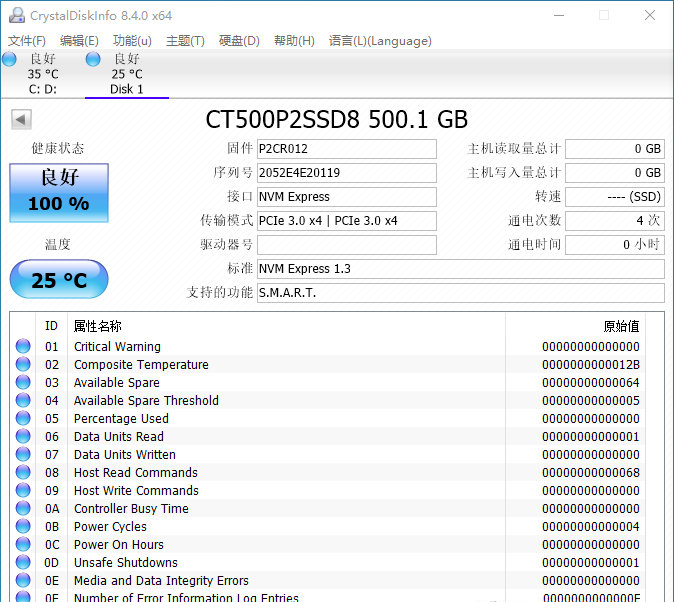The height and width of the screenshot is (602, 674).
Task: Click status orb for Power Cycles row
Action: click(23, 527)
